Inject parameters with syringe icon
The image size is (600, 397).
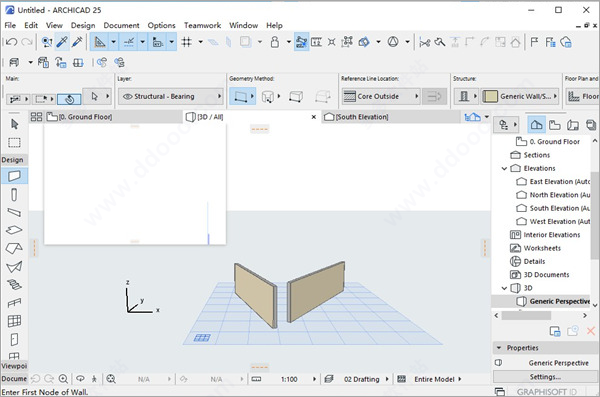77,42
